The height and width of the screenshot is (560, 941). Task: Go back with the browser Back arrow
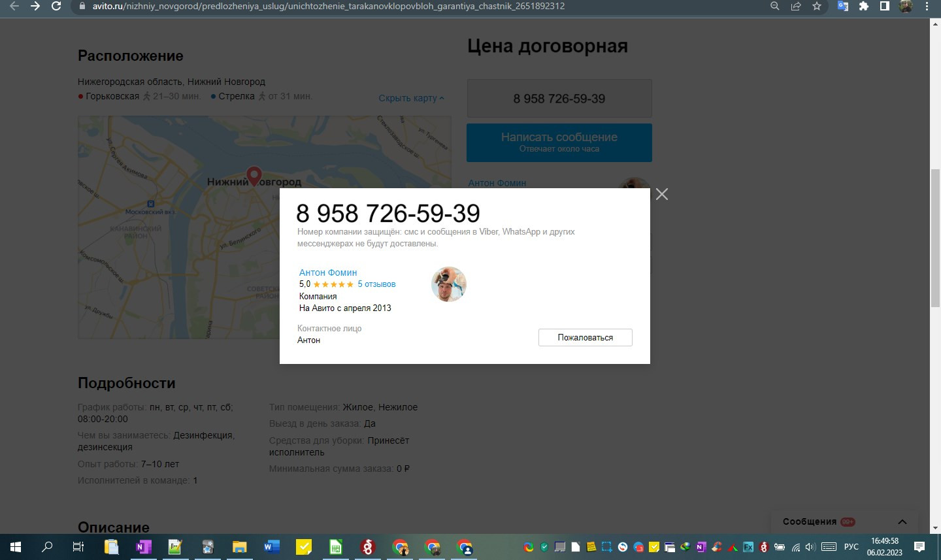click(14, 6)
